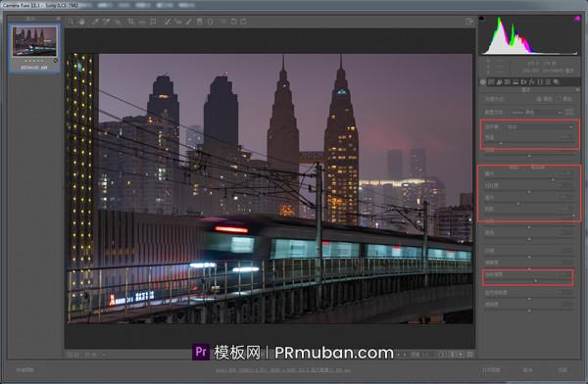This screenshot has width=588, height=384.
Task: Switch to the Lens Corrections panel tab
Action: click(523, 81)
